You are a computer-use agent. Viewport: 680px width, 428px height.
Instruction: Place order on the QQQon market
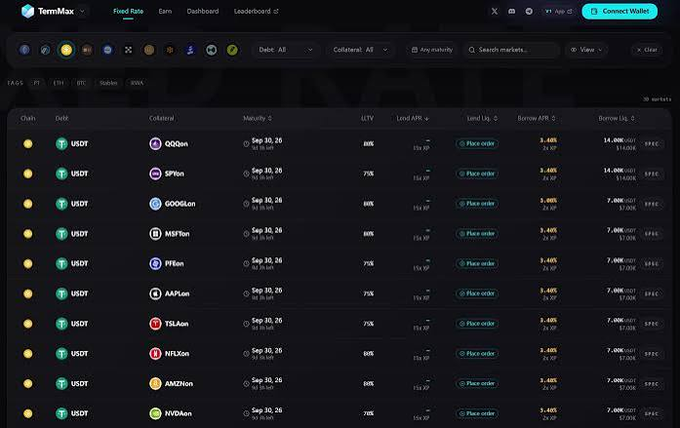pyautogui.click(x=477, y=144)
